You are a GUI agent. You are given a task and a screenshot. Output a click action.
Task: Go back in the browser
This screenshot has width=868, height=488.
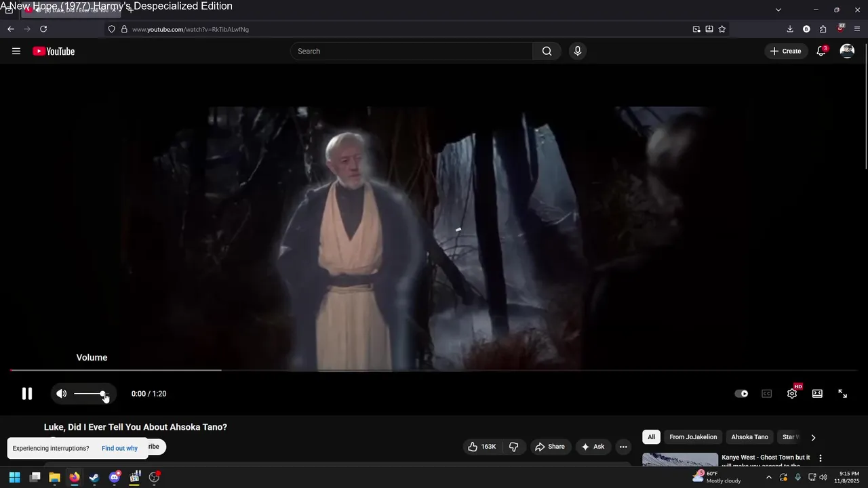pyautogui.click(x=11, y=29)
